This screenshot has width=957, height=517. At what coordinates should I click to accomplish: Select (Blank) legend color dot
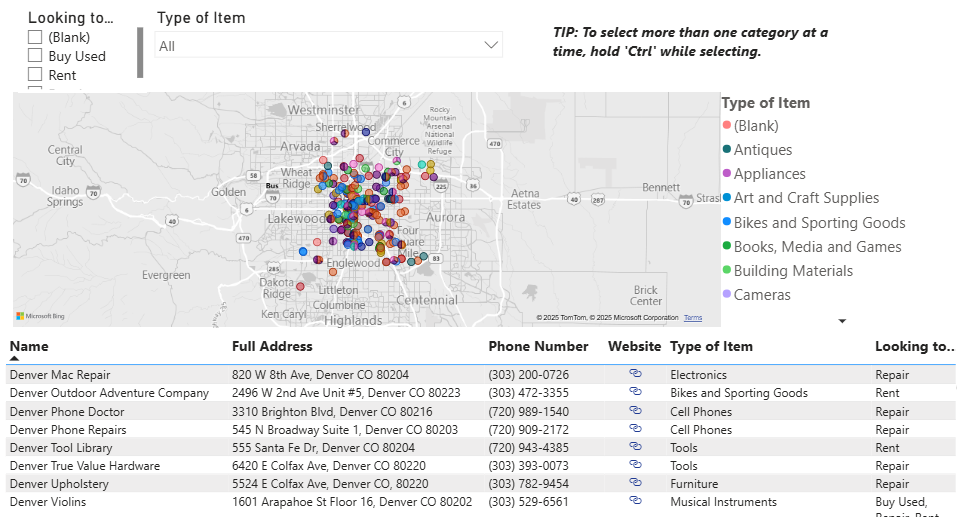726,125
